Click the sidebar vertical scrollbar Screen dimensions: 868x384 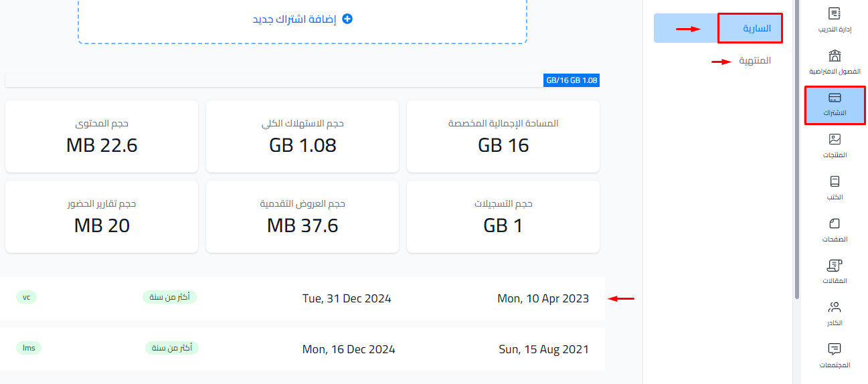point(796,149)
